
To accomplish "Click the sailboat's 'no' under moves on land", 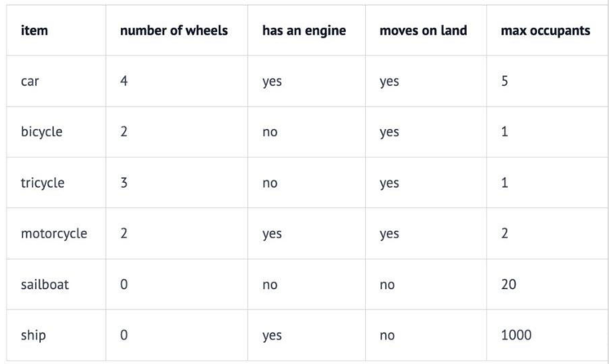I will point(388,285).
